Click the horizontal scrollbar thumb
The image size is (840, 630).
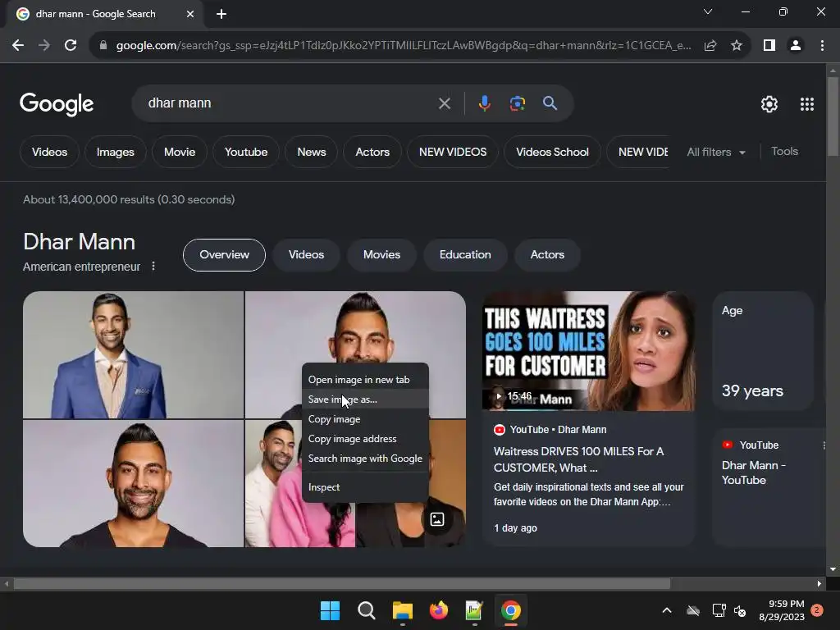pyautogui.click(x=342, y=584)
